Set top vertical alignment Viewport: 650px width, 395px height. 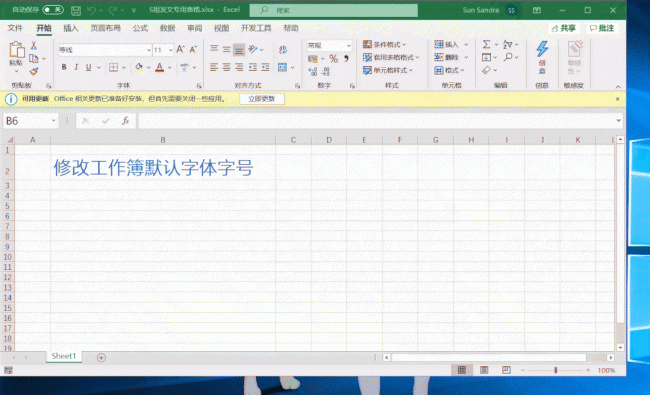[214, 49]
